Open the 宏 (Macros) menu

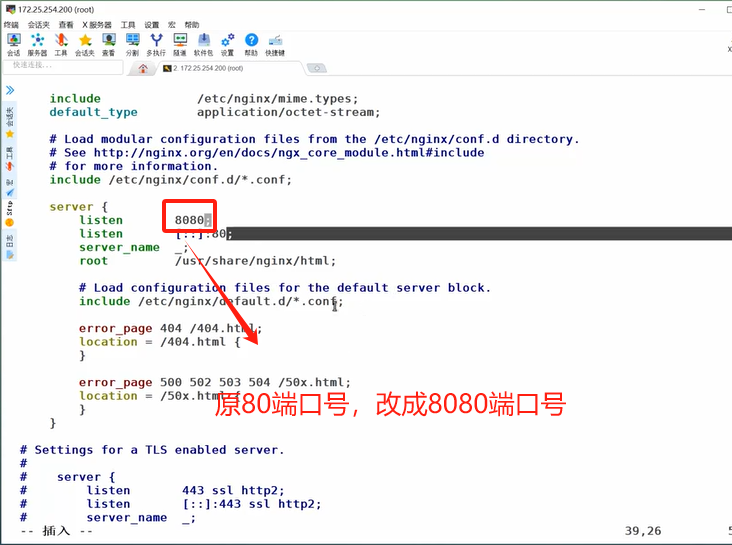[x=172, y=25]
